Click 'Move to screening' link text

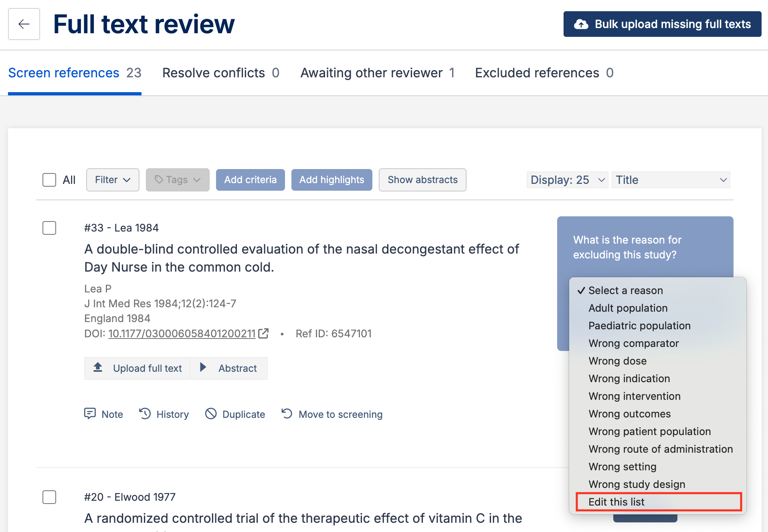point(341,414)
